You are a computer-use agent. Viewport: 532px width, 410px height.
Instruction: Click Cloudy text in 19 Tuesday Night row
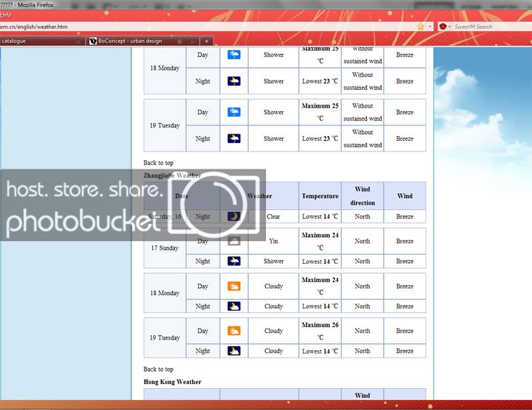[273, 351]
